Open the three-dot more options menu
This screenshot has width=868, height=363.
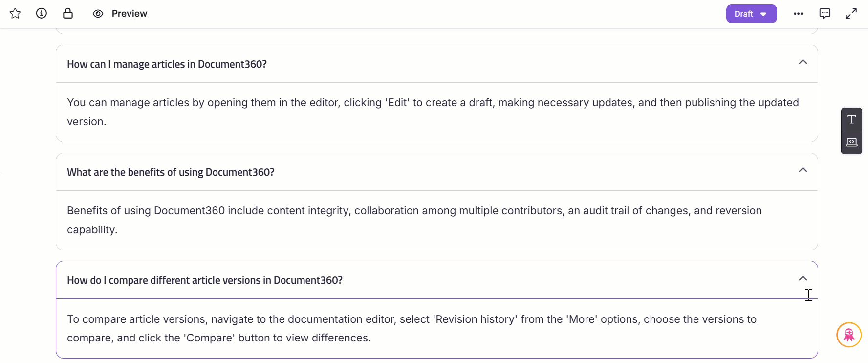coord(798,14)
